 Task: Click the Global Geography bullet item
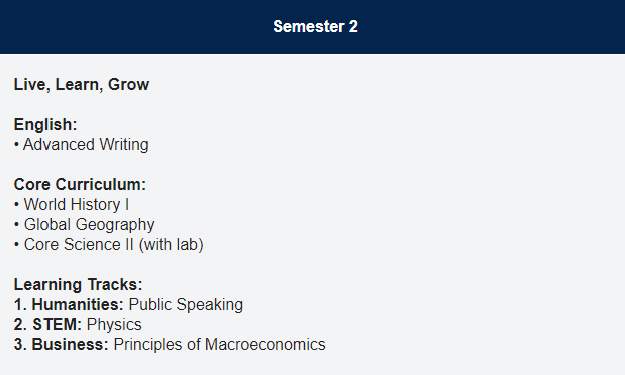click(x=89, y=225)
